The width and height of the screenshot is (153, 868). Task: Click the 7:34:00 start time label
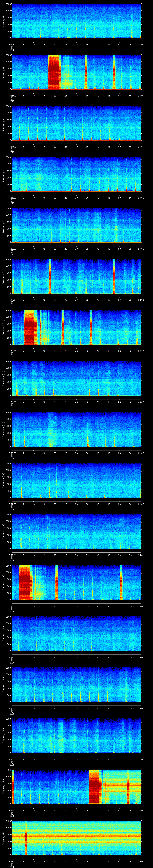click(x=12, y=657)
